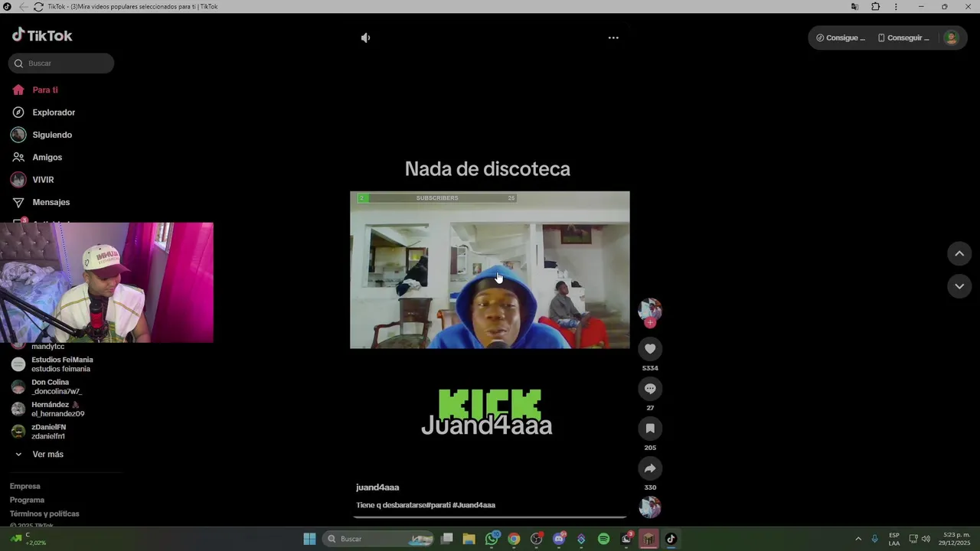The image size is (980, 551).
Task: Click the translate page icon
Action: tap(854, 7)
